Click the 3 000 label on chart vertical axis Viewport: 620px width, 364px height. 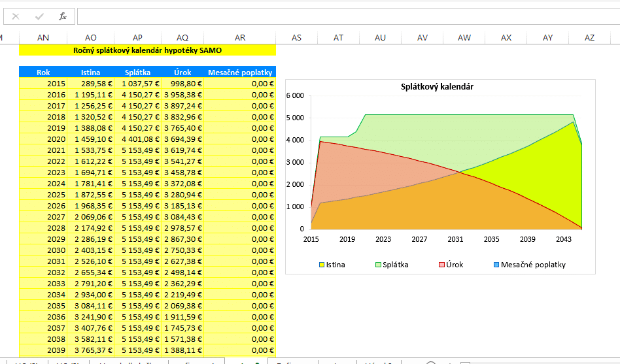click(x=295, y=162)
